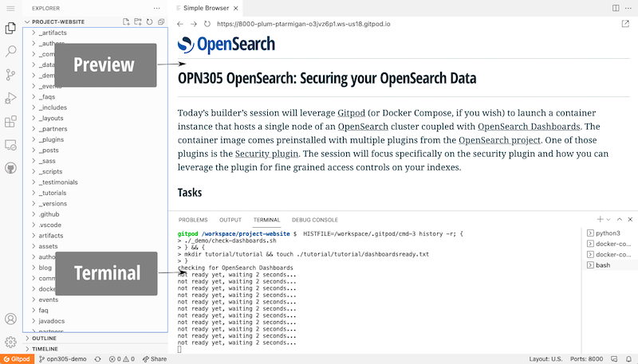Open notifications bell in status bar

[x=628, y=359]
